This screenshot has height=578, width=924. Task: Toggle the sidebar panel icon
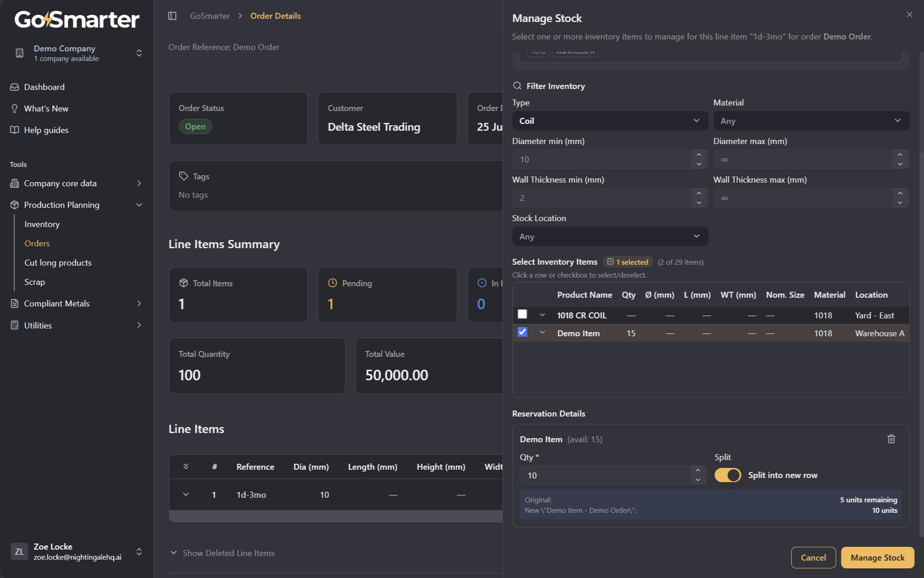pyautogui.click(x=172, y=16)
